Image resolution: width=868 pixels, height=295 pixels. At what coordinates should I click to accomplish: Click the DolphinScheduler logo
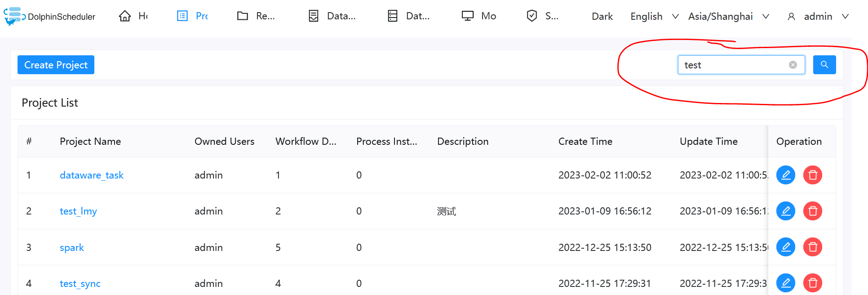pos(49,16)
